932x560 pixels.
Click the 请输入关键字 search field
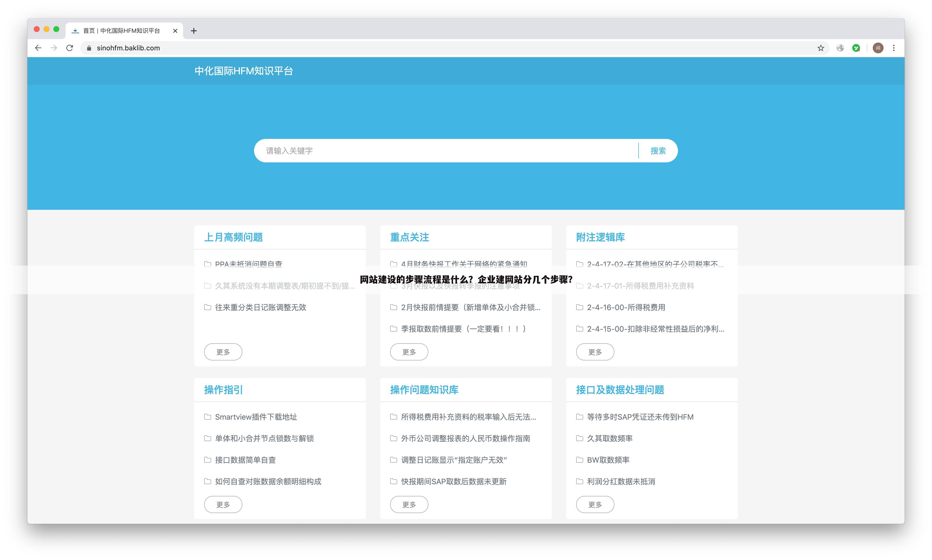(x=446, y=151)
